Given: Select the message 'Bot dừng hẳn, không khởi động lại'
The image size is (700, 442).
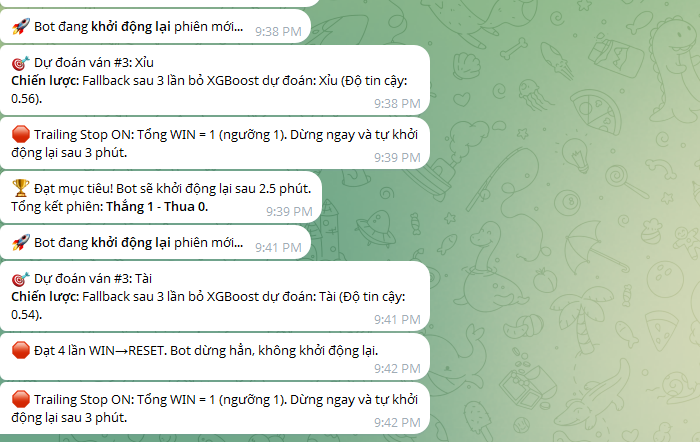Looking at the screenshot, I should coord(214,357).
